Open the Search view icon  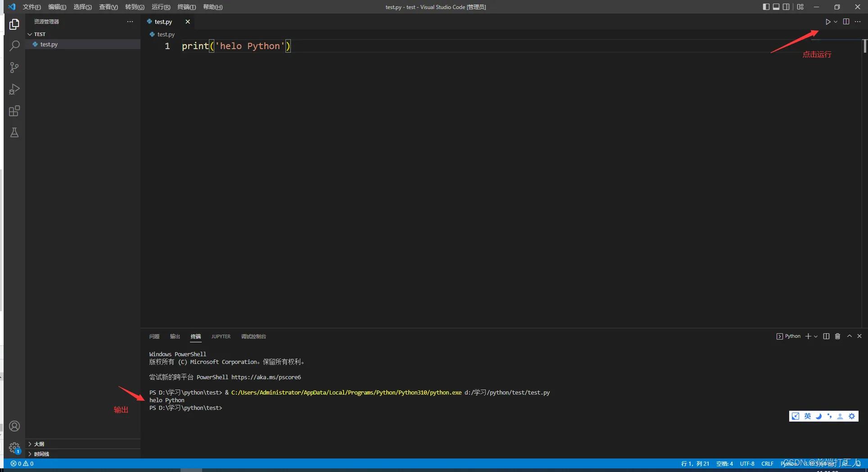coord(14,46)
